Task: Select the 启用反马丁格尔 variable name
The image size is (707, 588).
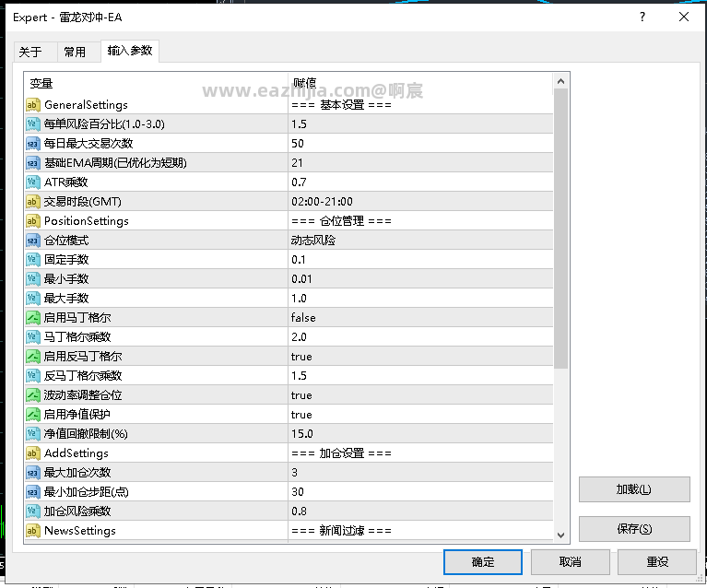Action: point(83,357)
